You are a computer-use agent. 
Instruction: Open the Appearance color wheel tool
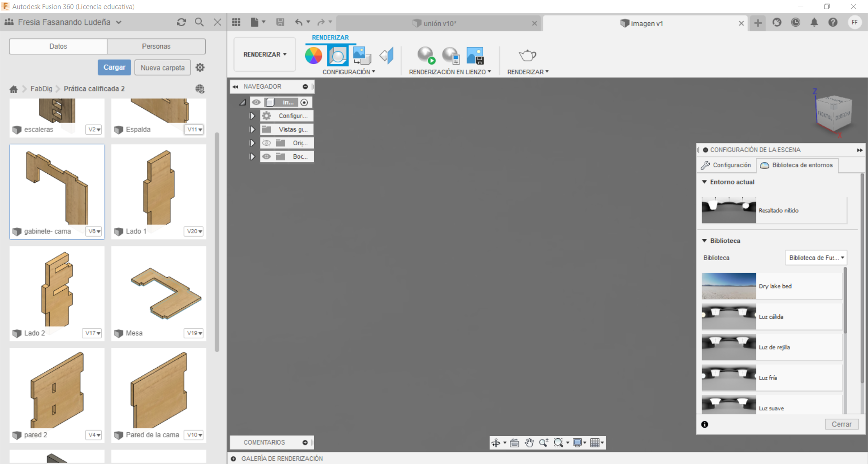[x=313, y=56]
